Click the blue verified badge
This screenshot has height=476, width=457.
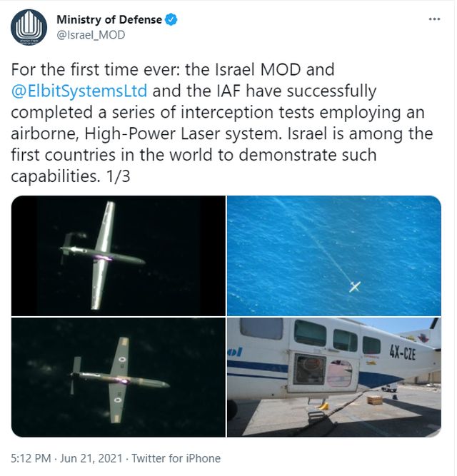pos(171,20)
